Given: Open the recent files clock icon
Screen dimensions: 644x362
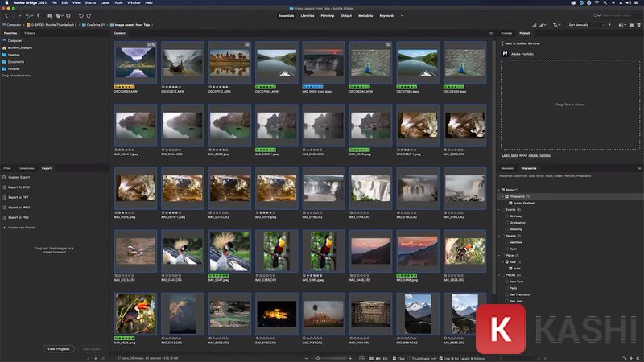Looking at the screenshot, I should [x=28, y=15].
